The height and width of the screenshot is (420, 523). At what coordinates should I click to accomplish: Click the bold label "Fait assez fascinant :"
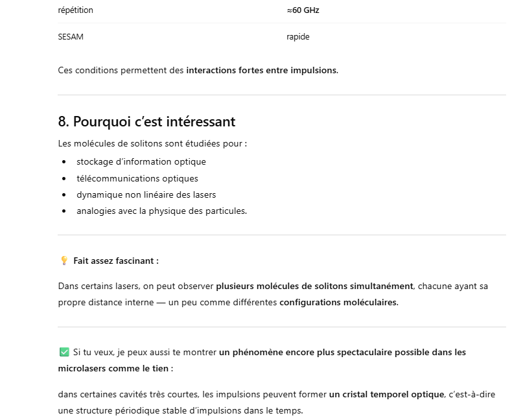pyautogui.click(x=116, y=261)
